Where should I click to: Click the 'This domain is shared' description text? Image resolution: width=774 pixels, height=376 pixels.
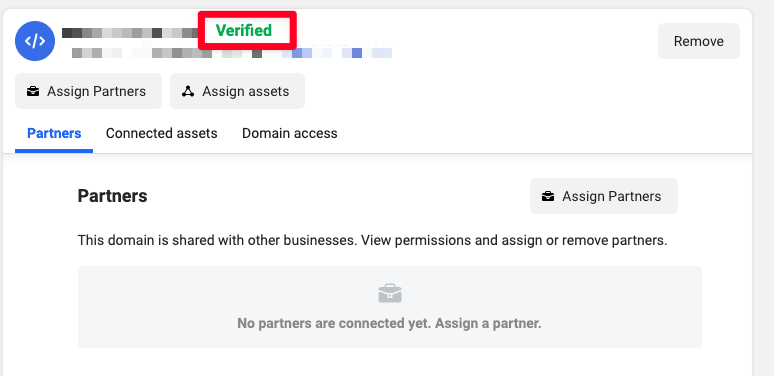(372, 241)
